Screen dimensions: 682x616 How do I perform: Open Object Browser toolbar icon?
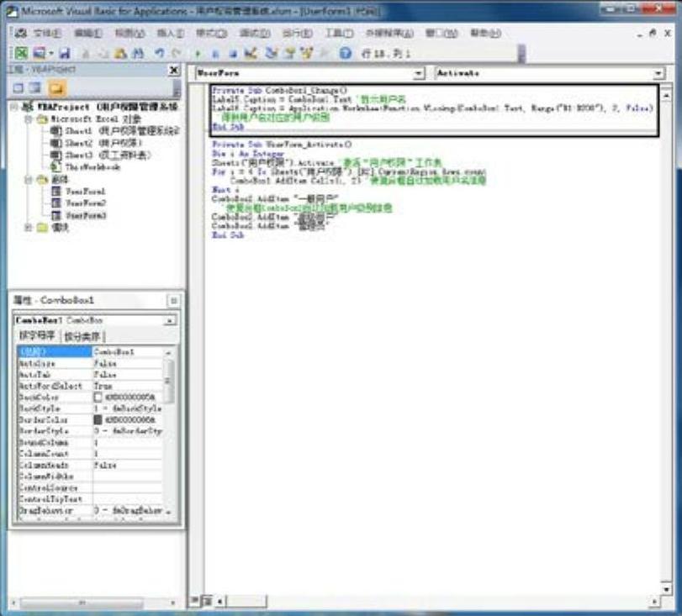pyautogui.click(x=307, y=54)
